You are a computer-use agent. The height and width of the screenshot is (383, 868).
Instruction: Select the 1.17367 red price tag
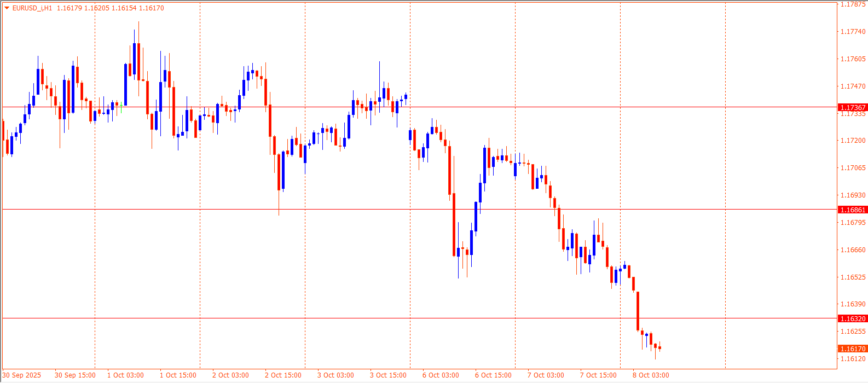tap(853, 108)
